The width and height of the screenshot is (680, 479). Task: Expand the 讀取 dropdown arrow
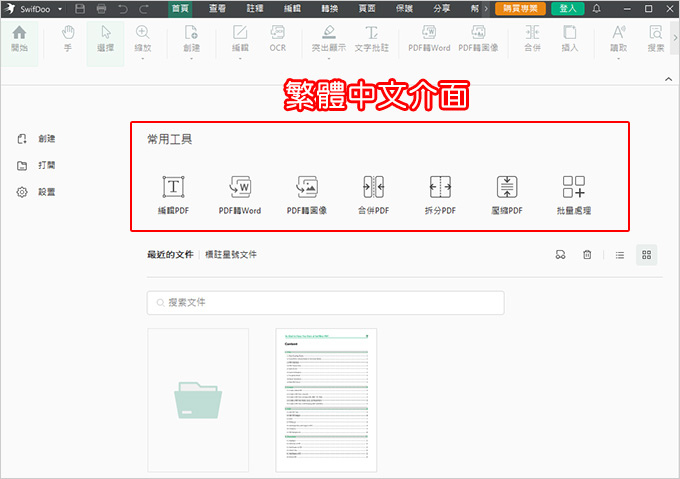618,58
